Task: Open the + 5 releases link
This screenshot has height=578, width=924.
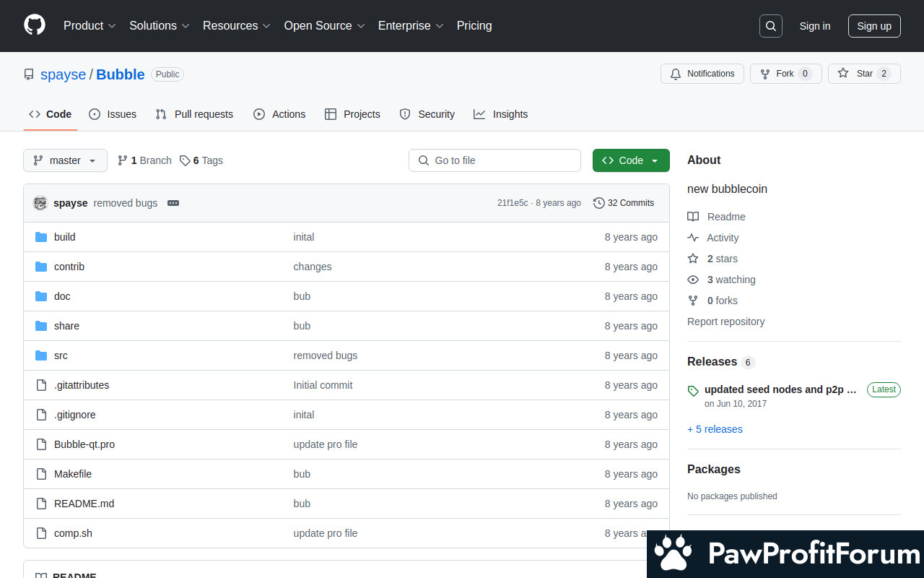Action: coord(715,429)
